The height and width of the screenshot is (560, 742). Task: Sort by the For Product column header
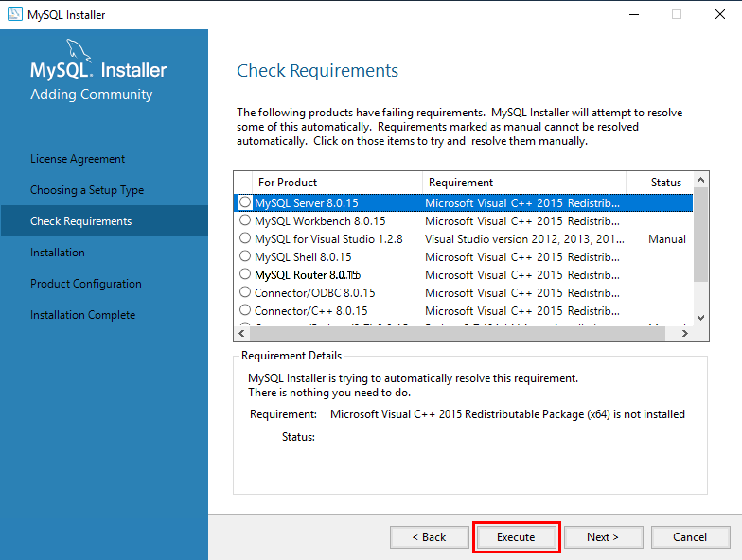tap(337, 183)
